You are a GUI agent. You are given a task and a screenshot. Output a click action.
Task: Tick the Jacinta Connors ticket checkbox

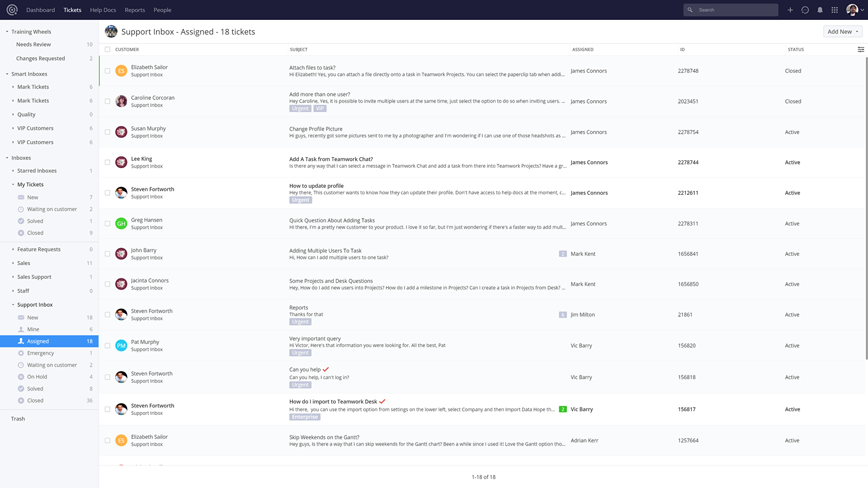point(108,284)
